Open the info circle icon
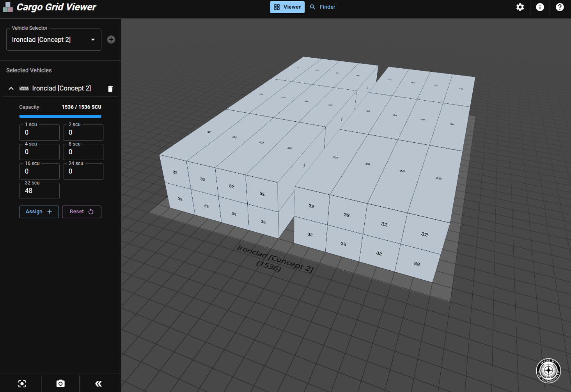The height and width of the screenshot is (392, 571). coord(540,7)
